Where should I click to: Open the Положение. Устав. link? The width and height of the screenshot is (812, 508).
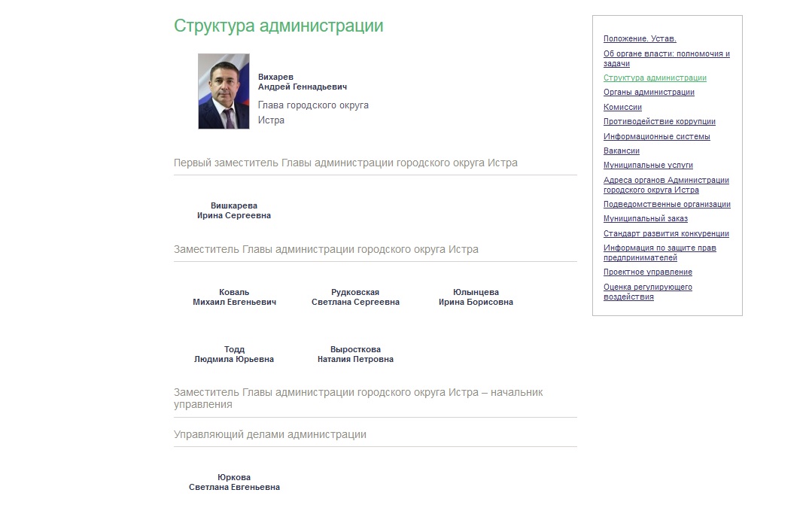click(x=640, y=38)
